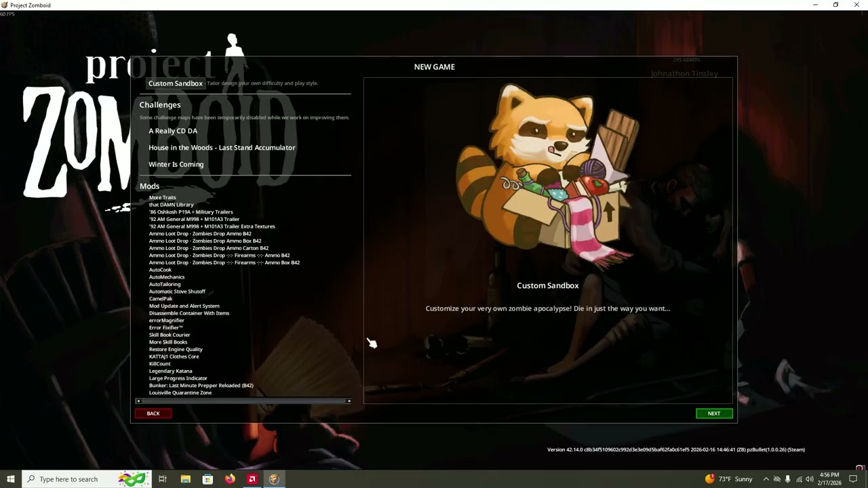Screen dimensions: 868x488
Task: Select the More Skill Books entry
Action: click(x=168, y=342)
